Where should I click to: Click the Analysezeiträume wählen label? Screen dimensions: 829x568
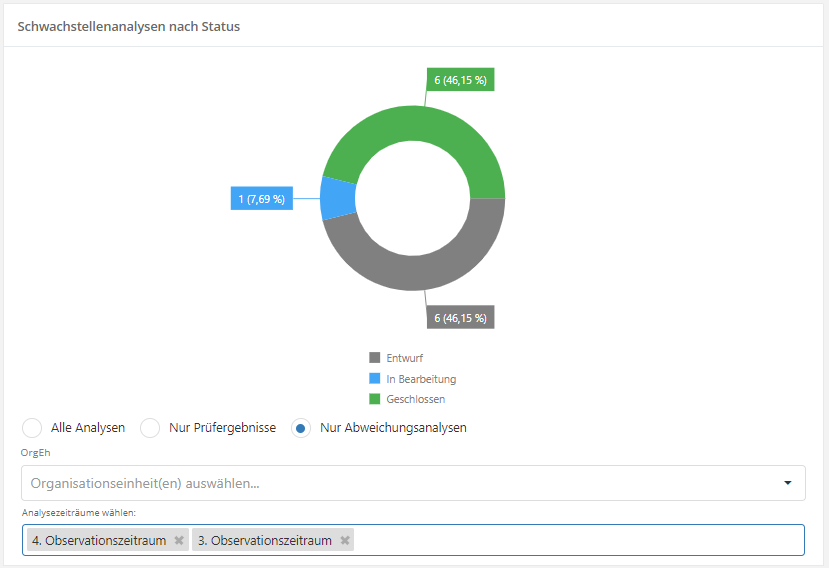click(79, 512)
